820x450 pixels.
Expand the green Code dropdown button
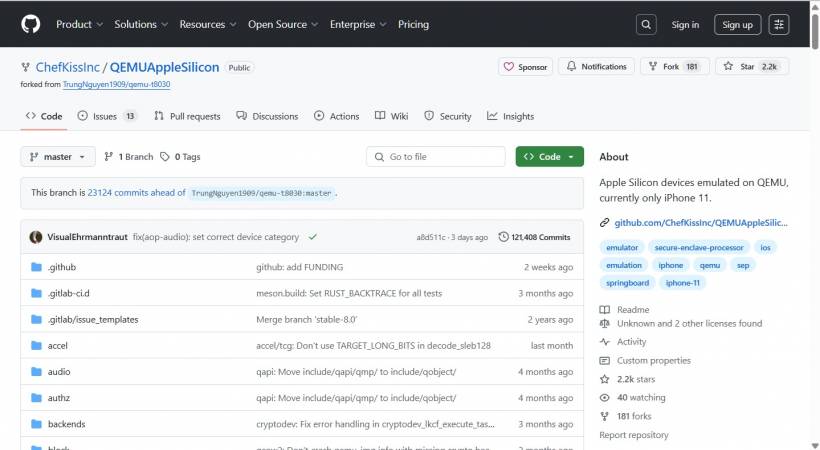point(550,156)
